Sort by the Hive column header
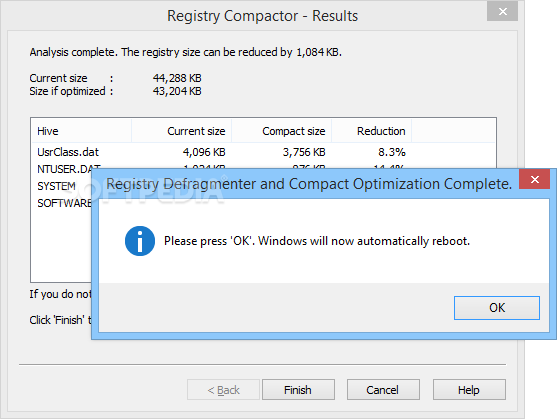 (81, 131)
